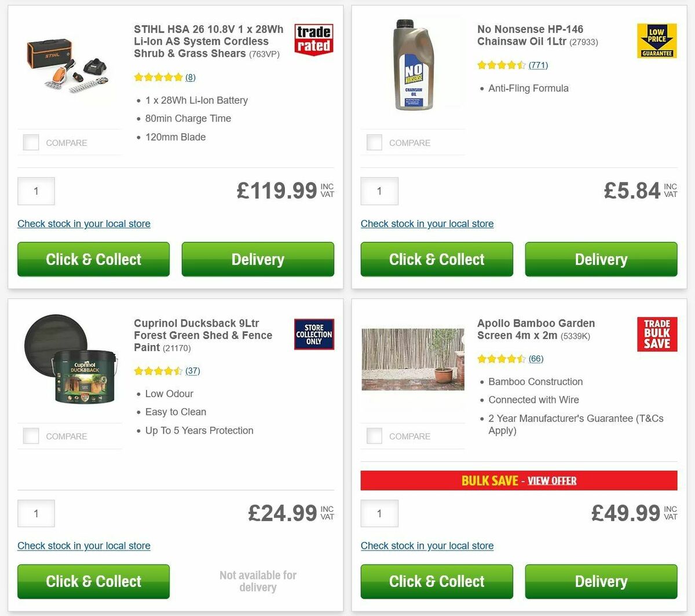Open the 8 reviews for STIHL shears

coord(189,76)
